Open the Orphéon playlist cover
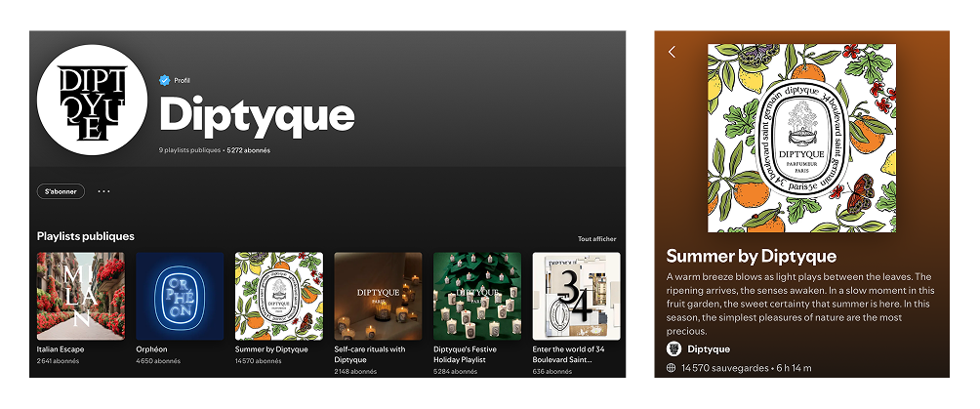Screen dimensions: 980x409 pos(180,296)
